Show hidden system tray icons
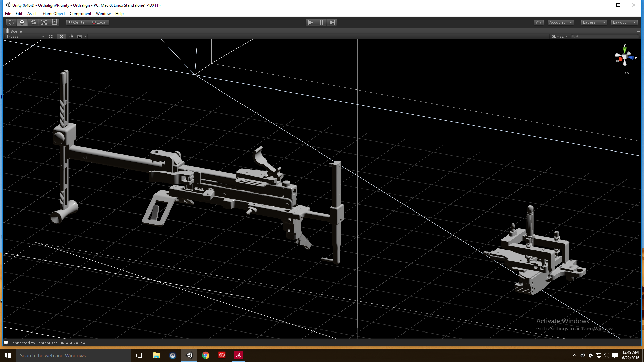 click(575, 355)
